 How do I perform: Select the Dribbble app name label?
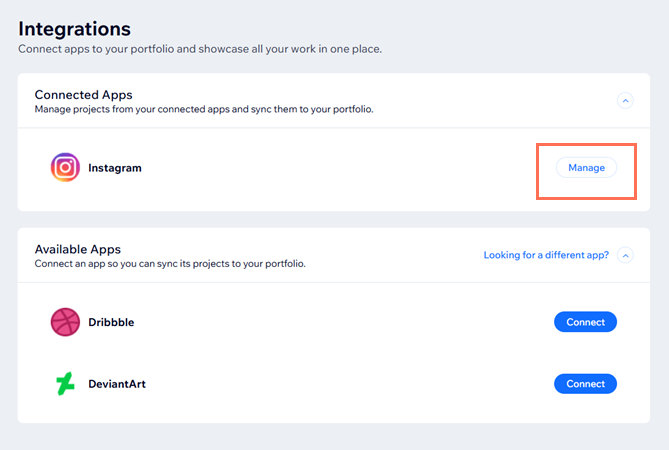tap(111, 322)
